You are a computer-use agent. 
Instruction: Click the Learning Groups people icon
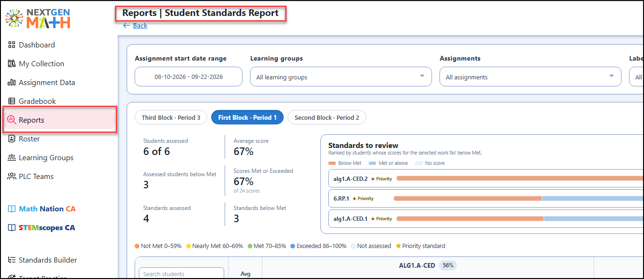point(12,158)
